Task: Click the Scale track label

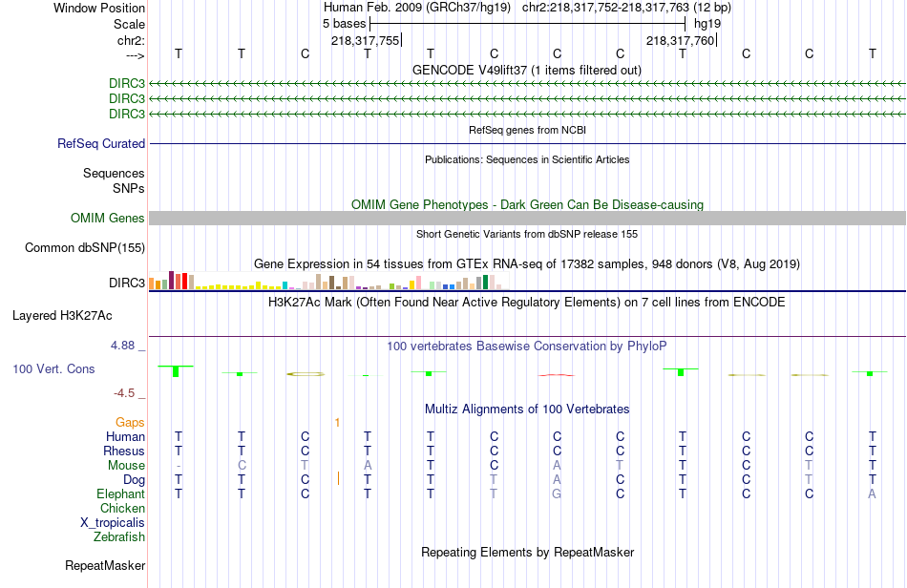Action: 129,24
